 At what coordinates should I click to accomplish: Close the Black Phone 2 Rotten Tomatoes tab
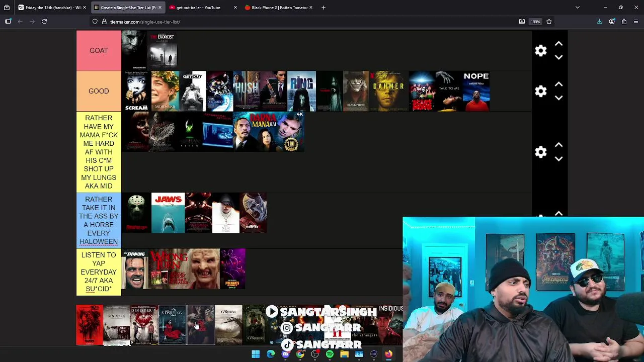click(311, 8)
